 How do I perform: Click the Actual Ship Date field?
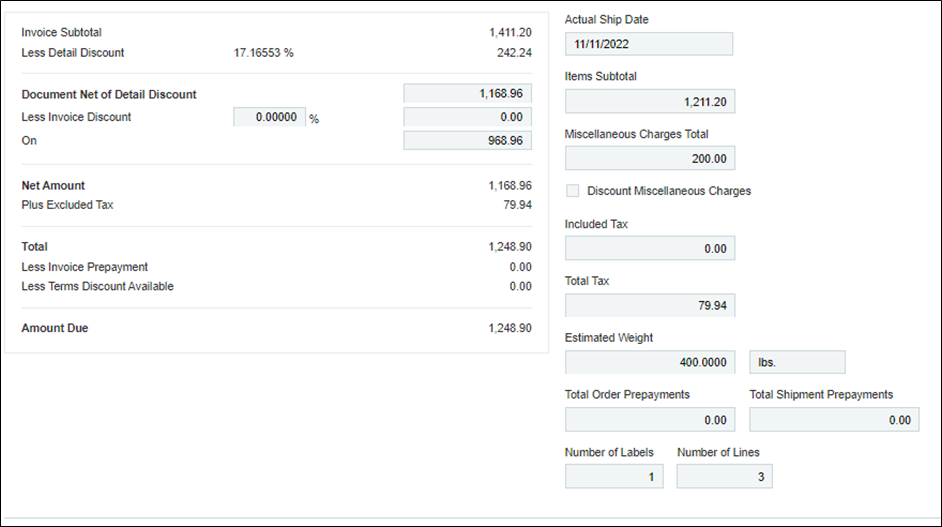(x=648, y=44)
